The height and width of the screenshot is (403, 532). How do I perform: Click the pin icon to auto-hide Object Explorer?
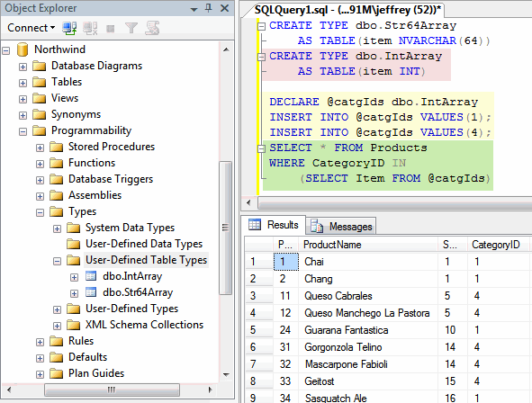209,8
